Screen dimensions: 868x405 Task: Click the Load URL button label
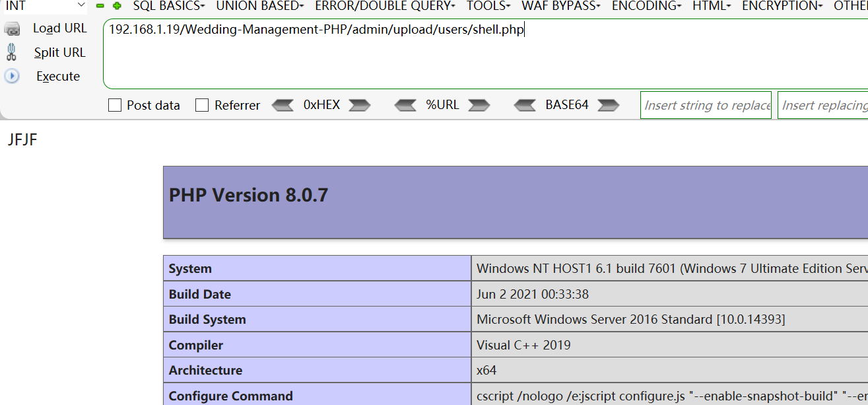(60, 28)
